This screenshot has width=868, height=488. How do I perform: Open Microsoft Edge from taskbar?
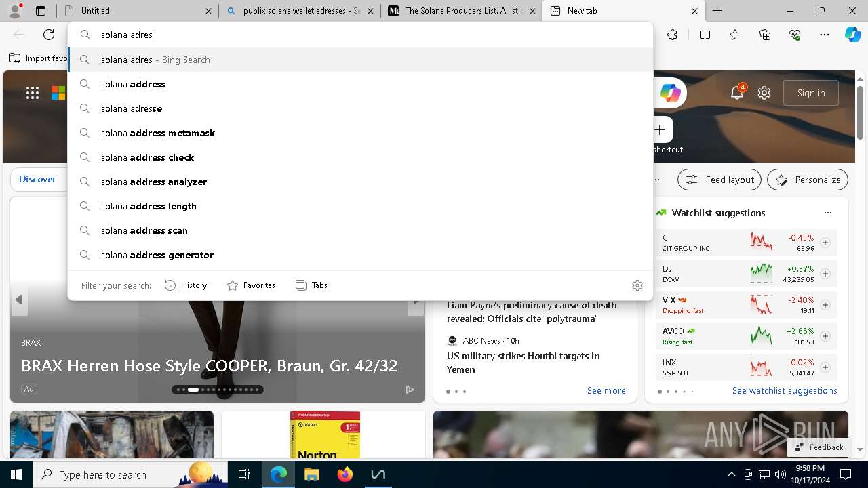pos(279,474)
